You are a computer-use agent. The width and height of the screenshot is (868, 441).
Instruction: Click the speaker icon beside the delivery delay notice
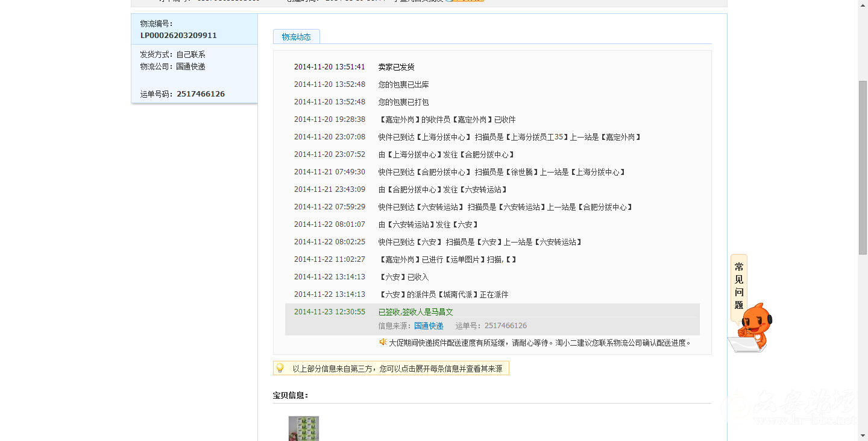382,341
